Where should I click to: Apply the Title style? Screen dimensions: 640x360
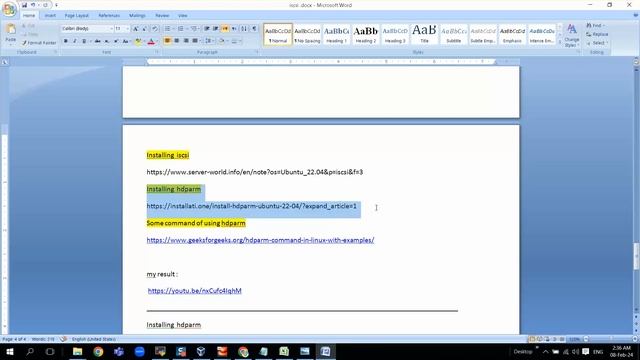pos(424,34)
